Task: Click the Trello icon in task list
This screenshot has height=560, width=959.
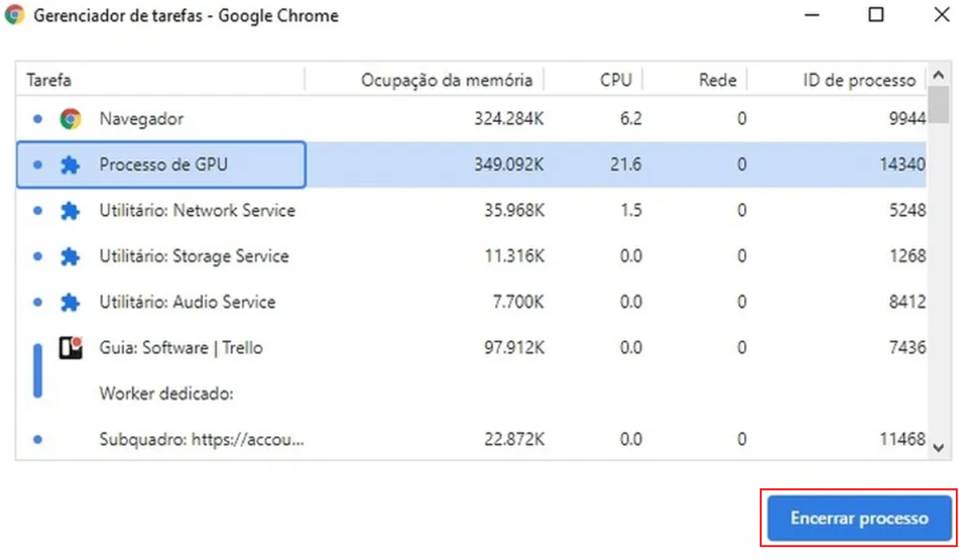Action: (x=70, y=348)
